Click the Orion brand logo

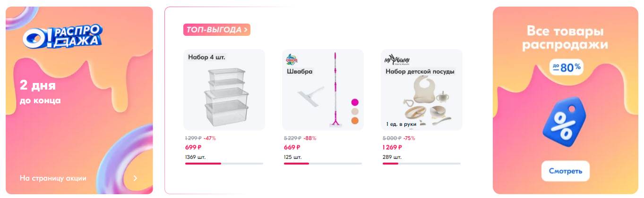(291, 59)
